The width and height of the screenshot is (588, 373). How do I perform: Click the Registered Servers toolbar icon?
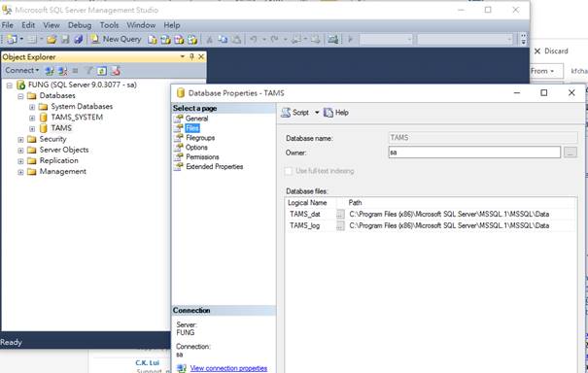(x=332, y=39)
